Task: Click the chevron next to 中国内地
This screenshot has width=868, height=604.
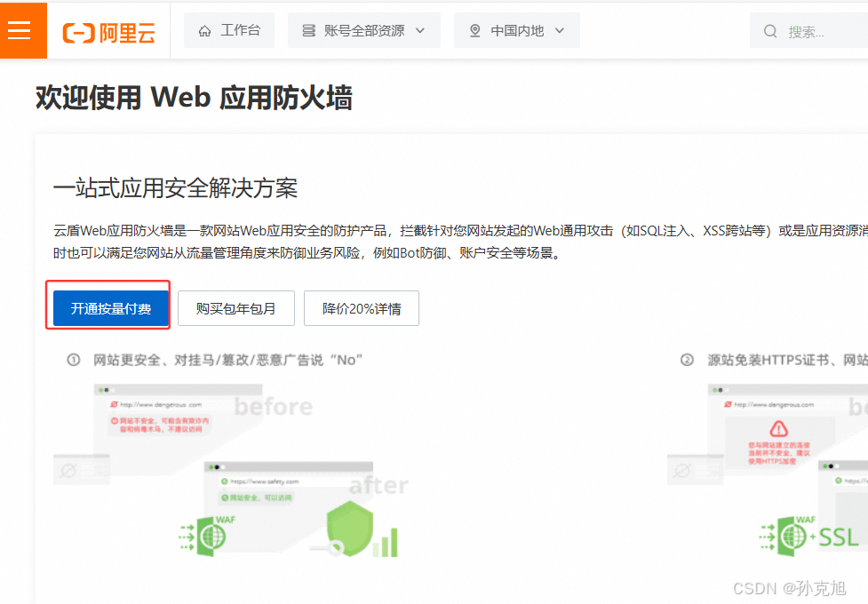Action: (560, 31)
